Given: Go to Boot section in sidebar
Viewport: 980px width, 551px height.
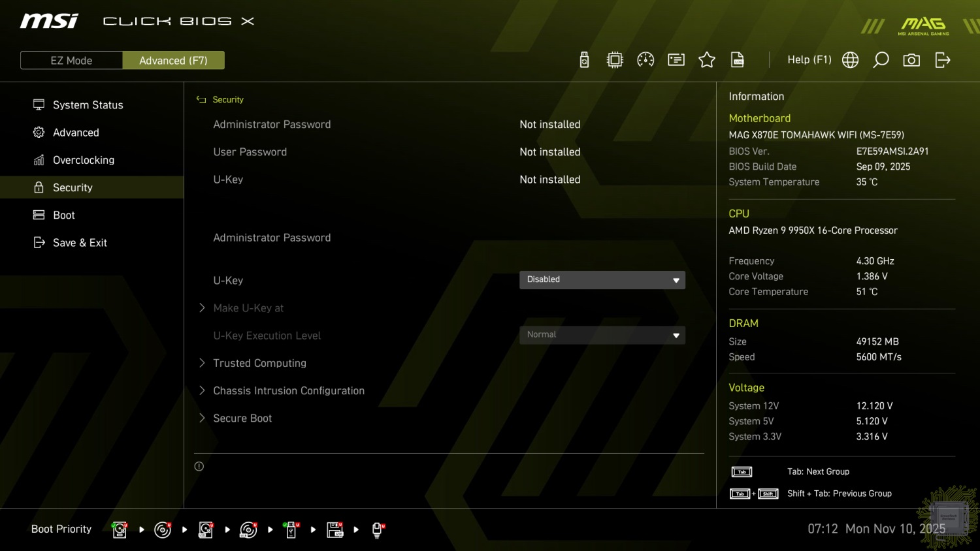Looking at the screenshot, I should click(x=64, y=215).
